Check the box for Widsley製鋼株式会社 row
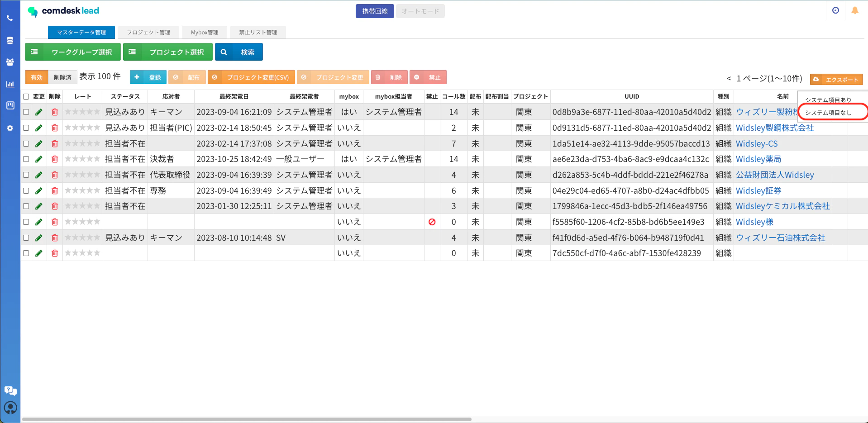This screenshot has height=423, width=868. (26, 128)
